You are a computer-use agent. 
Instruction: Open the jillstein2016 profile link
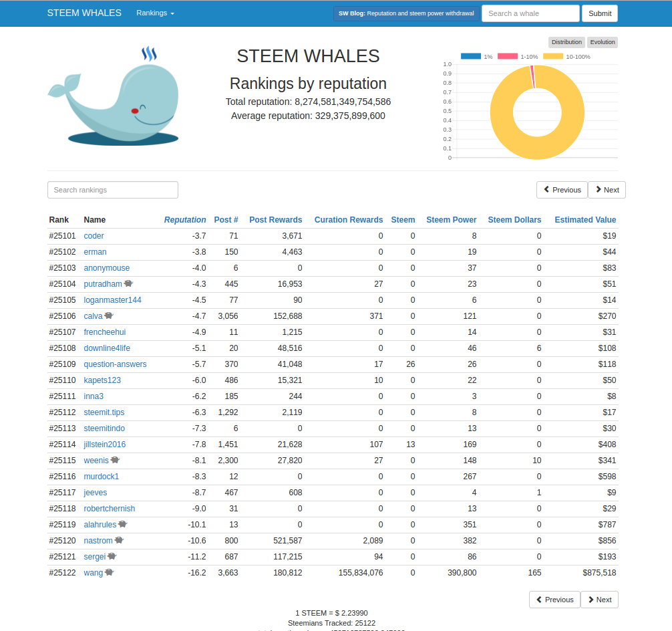coord(105,444)
